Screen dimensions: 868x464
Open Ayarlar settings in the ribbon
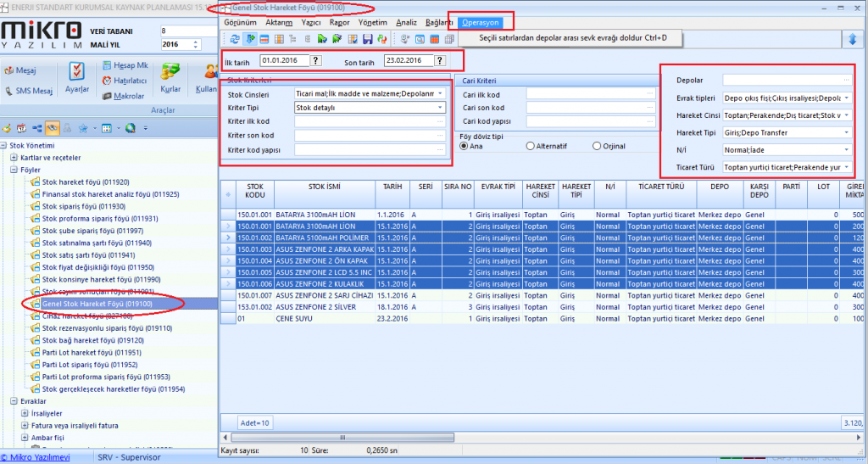coord(77,76)
